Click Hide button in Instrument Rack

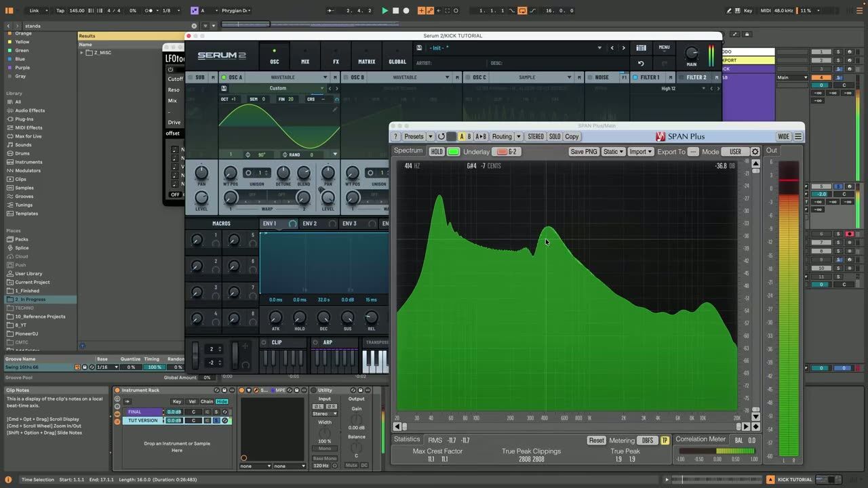[222, 401]
